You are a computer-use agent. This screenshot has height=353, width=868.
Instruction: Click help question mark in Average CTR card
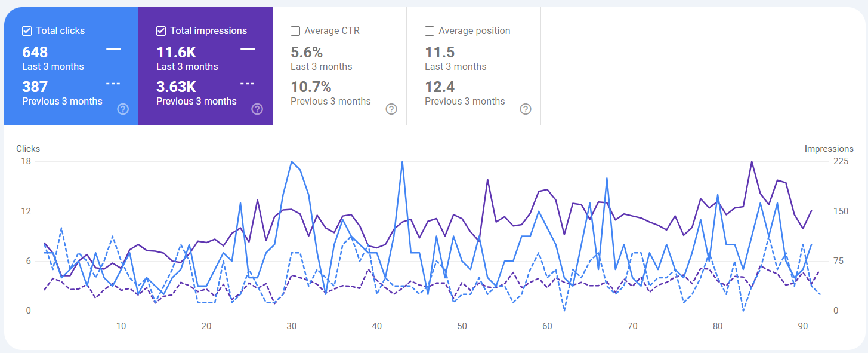click(391, 109)
